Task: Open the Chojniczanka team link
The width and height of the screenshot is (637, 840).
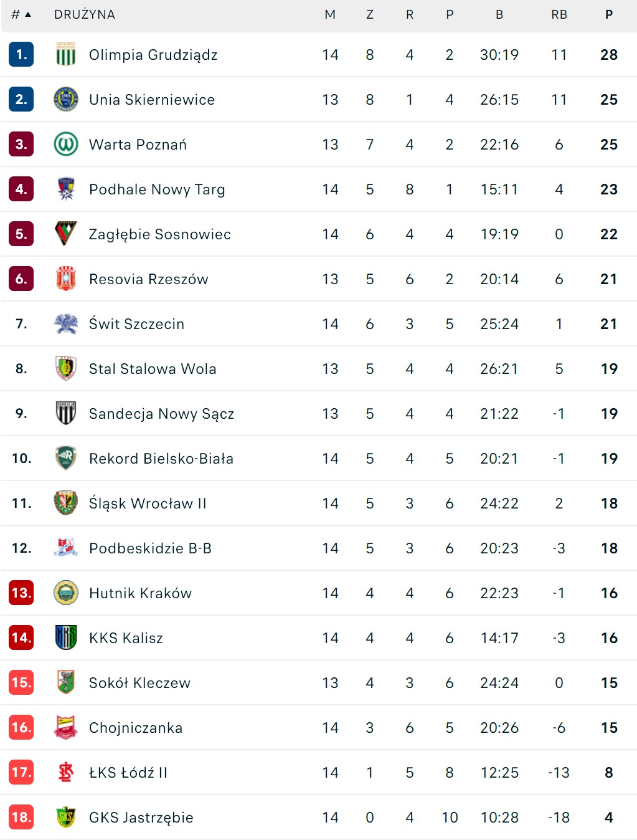Action: [136, 728]
